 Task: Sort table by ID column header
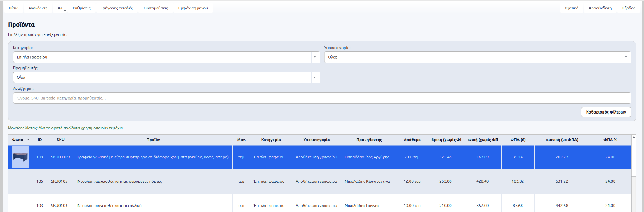pyautogui.click(x=40, y=140)
